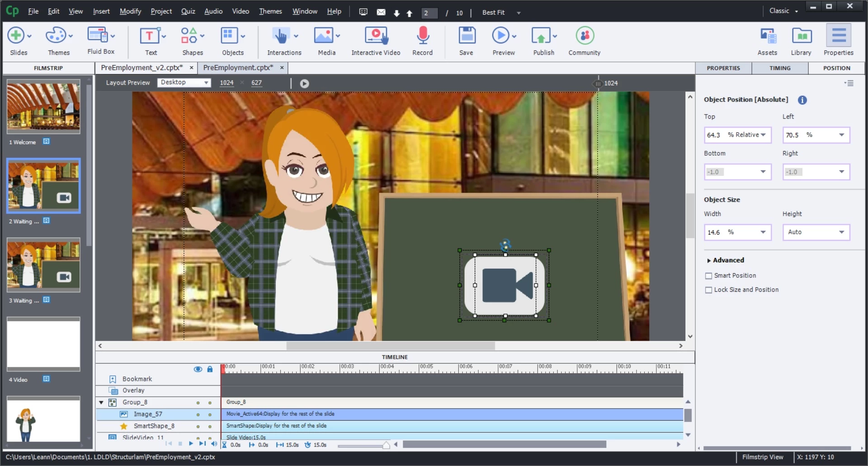Click the Fluid Box tool icon

coord(97,35)
